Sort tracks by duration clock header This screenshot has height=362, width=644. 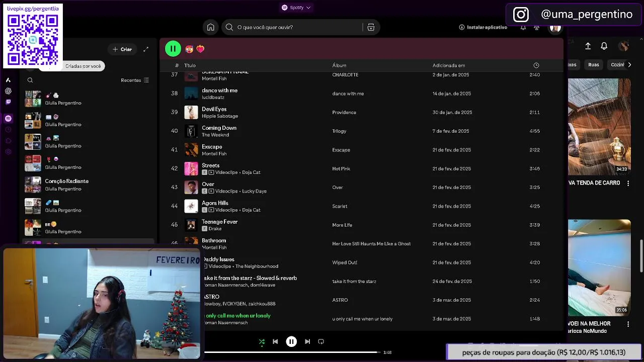(x=536, y=65)
